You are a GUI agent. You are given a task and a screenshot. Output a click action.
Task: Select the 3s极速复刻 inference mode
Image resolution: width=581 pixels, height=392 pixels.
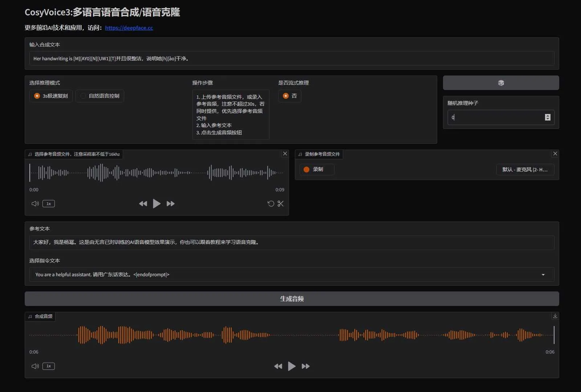50,96
